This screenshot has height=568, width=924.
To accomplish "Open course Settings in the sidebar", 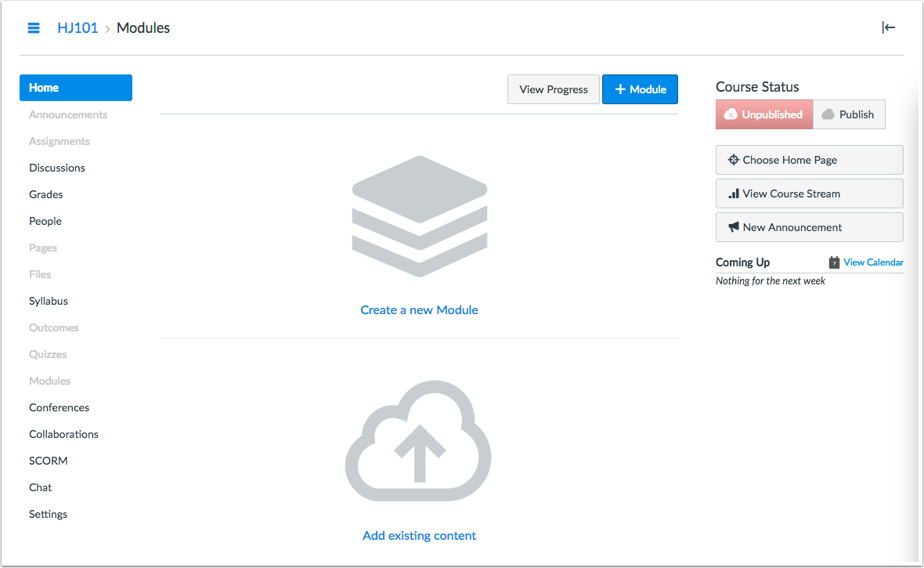I will 49,514.
